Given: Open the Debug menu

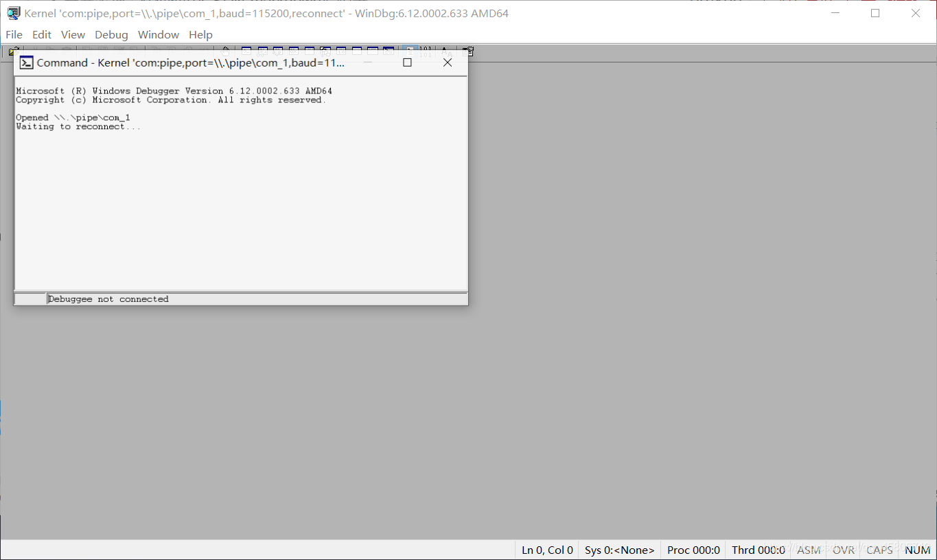Looking at the screenshot, I should coord(111,34).
